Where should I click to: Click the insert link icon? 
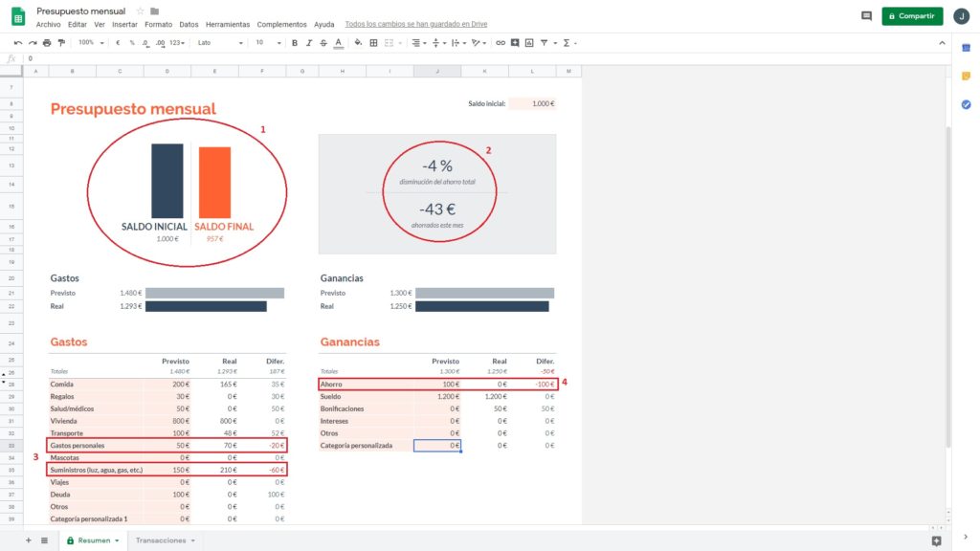(500, 43)
